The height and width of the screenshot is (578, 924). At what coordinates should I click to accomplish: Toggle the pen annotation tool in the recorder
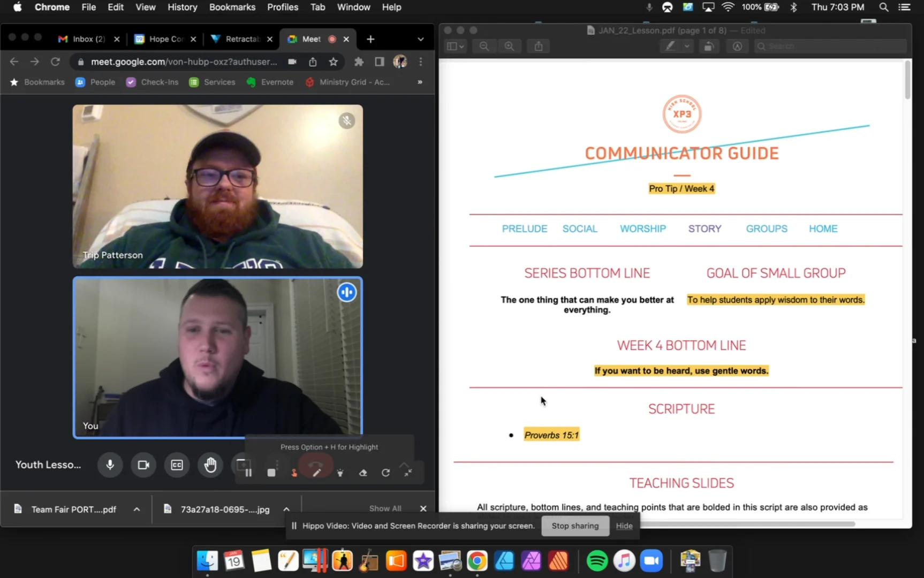point(316,473)
